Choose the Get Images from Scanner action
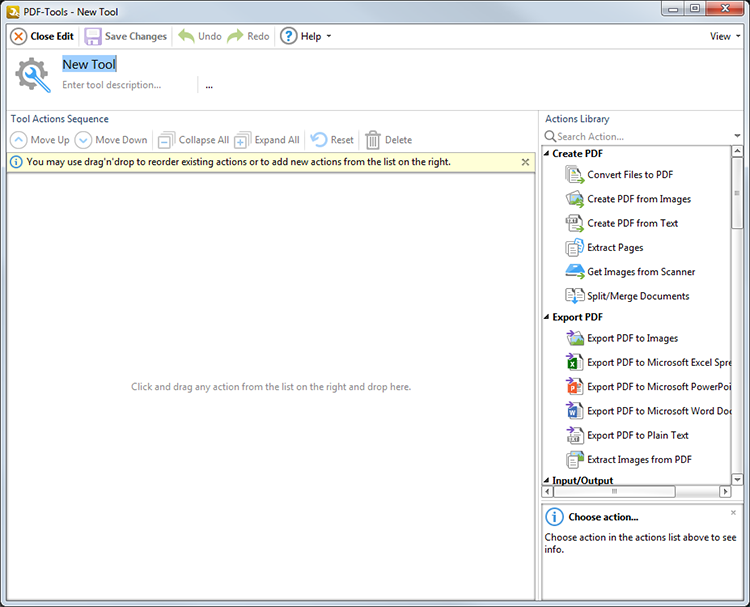Screen dimensions: 750x607 point(640,272)
